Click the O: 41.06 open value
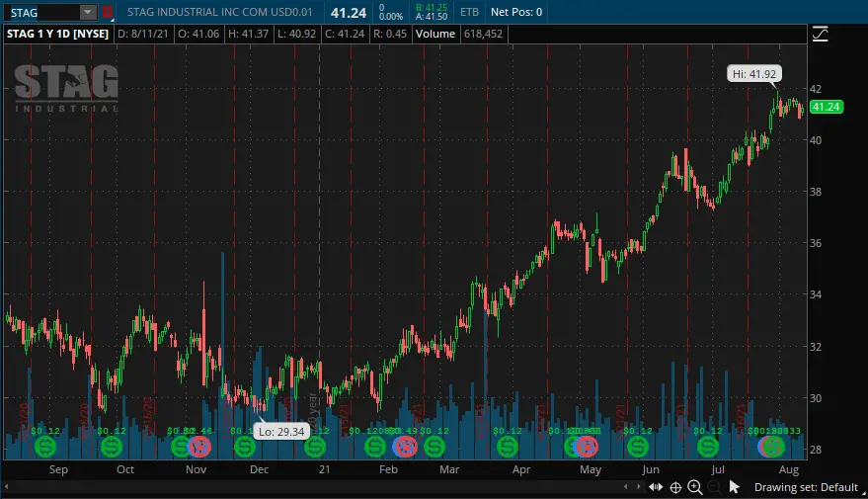The width and height of the screenshot is (868, 499). coord(198,34)
